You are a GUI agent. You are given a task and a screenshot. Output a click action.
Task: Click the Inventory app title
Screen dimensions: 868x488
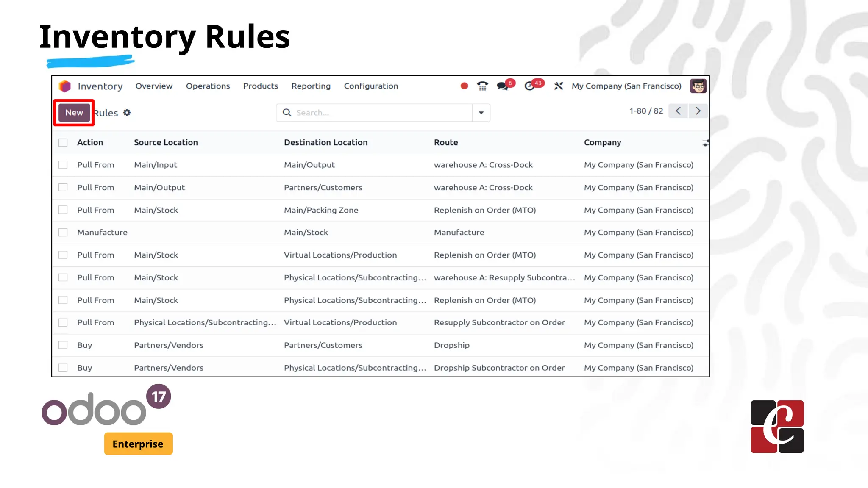coord(100,86)
